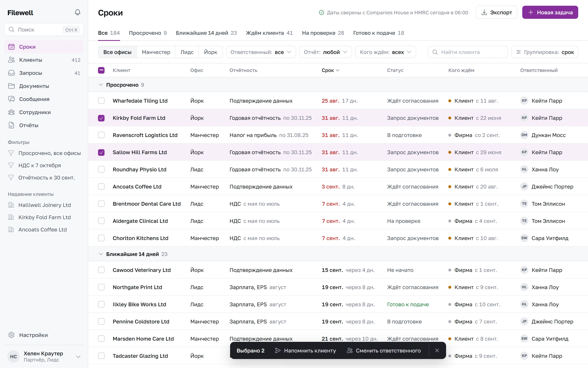
Task: Open the notifications bell
Action: (77, 12)
